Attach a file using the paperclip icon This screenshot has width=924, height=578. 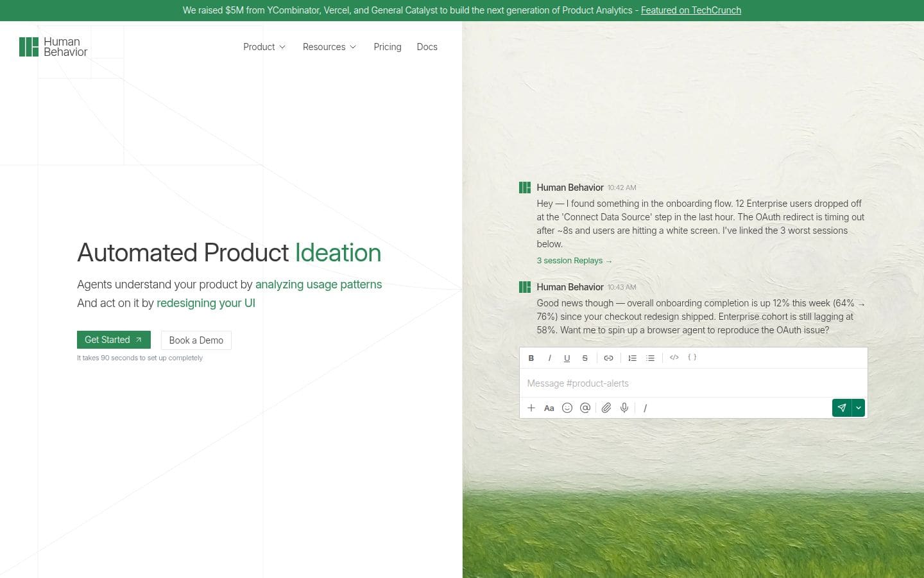(x=606, y=408)
